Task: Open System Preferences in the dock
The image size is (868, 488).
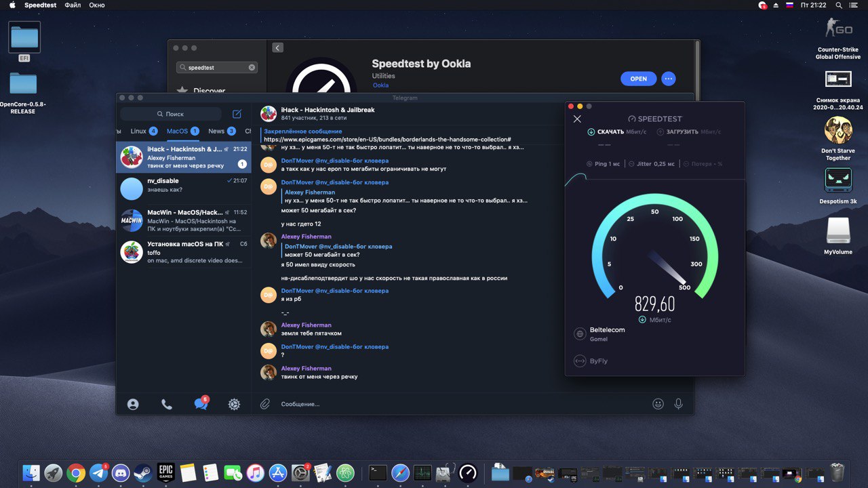Action: 300,472
